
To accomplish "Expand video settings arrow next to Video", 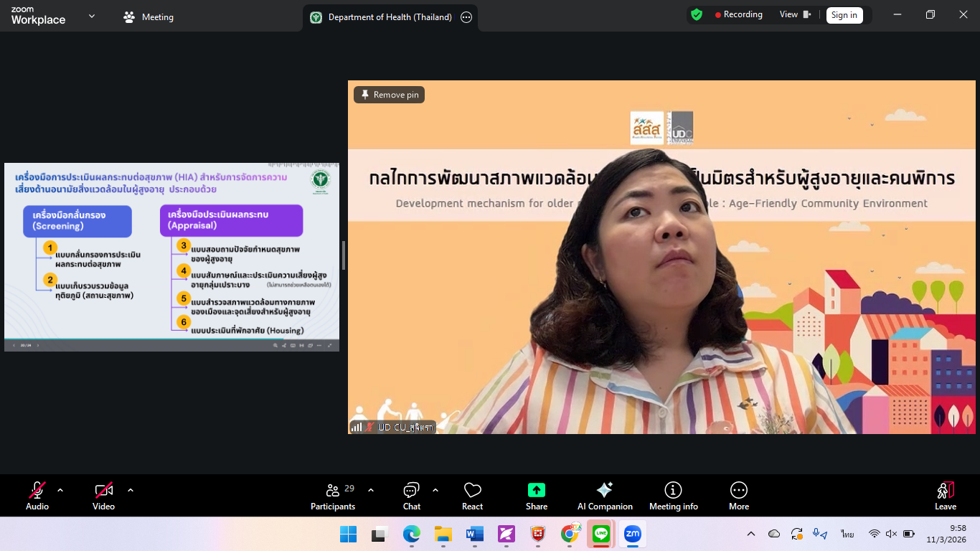I will click(131, 490).
